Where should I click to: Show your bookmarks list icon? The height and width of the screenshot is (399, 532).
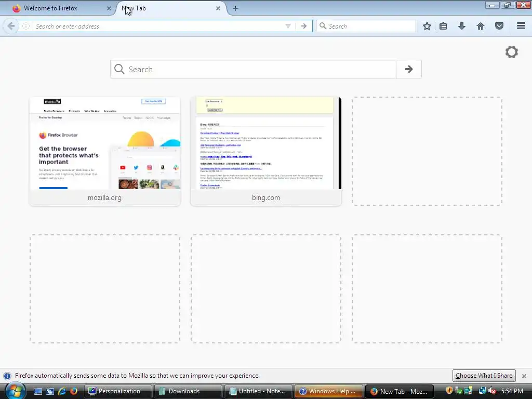pos(443,26)
